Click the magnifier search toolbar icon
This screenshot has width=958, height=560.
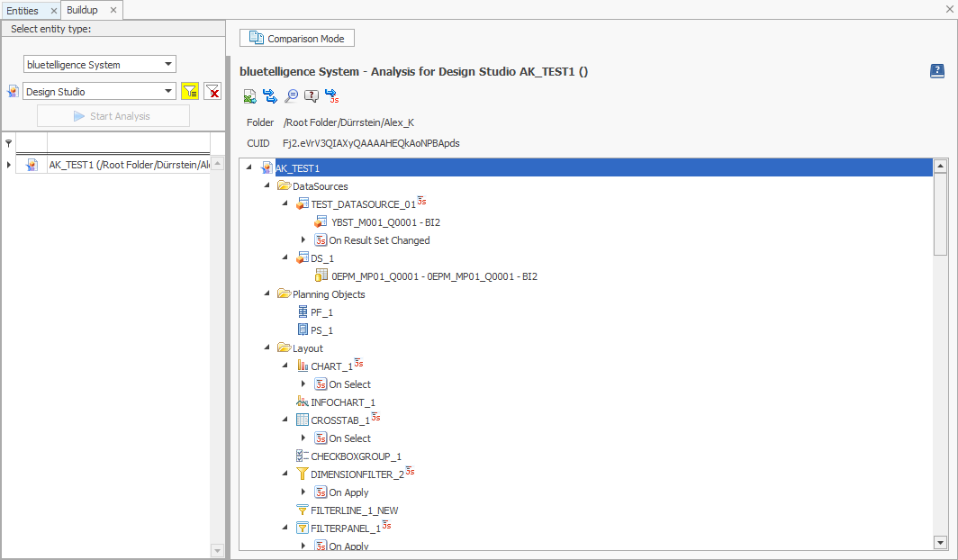[291, 96]
